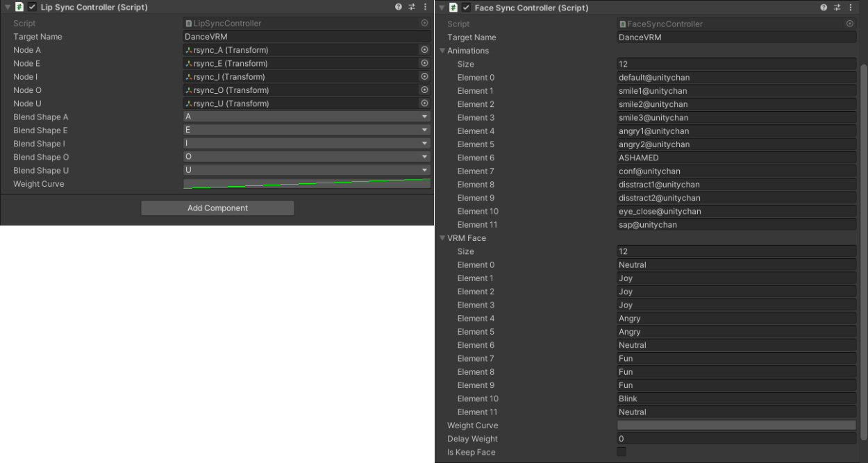The height and width of the screenshot is (463, 868).
Task: Open help for Lip Sync Controller component
Action: (399, 7)
